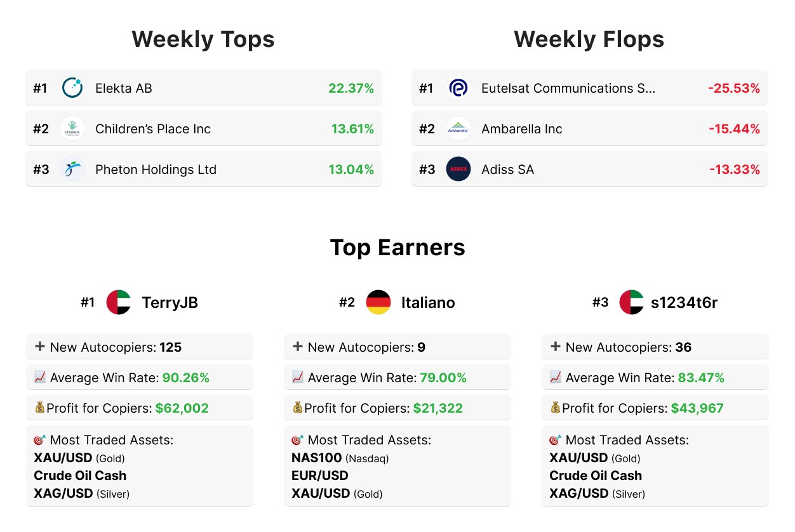Viewport: 795px width, 532px height.
Task: Select the Elekta AB 22.37% row
Action: point(203,88)
